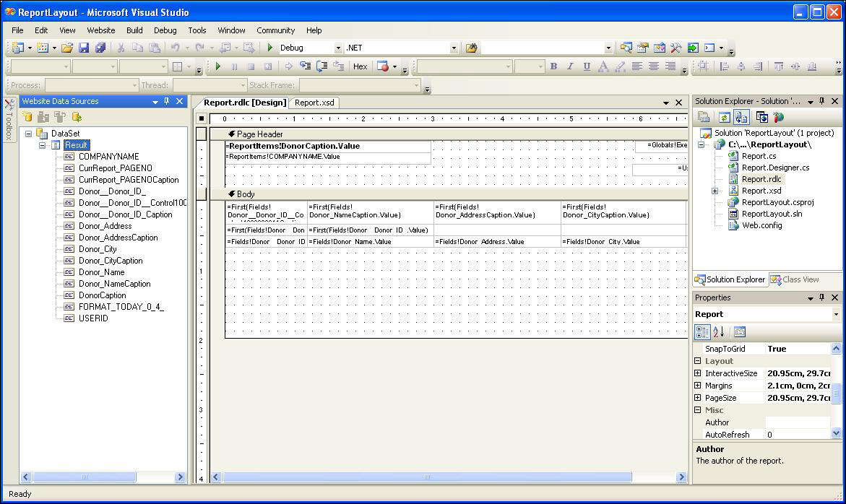
Task: Toggle Bold formatting button
Action: tap(553, 66)
